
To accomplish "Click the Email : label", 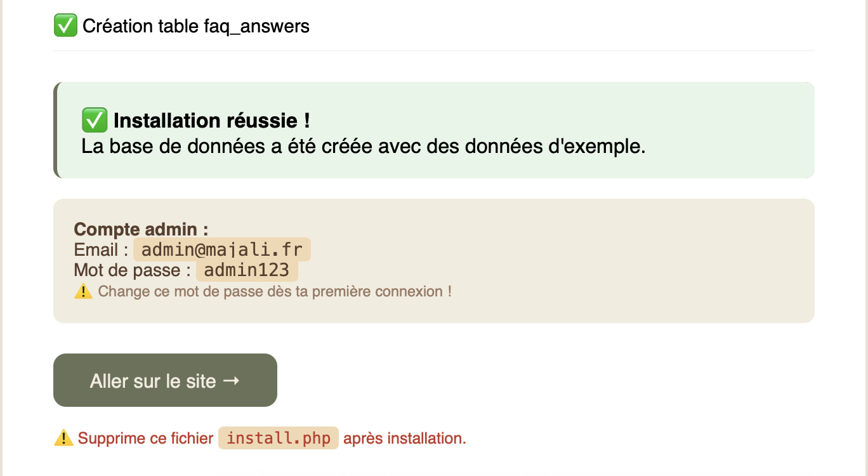I will coord(102,249).
